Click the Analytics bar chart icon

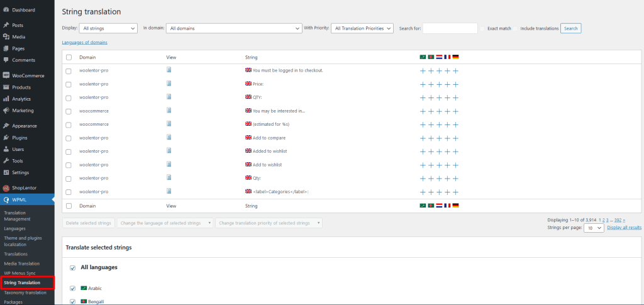coord(6,99)
